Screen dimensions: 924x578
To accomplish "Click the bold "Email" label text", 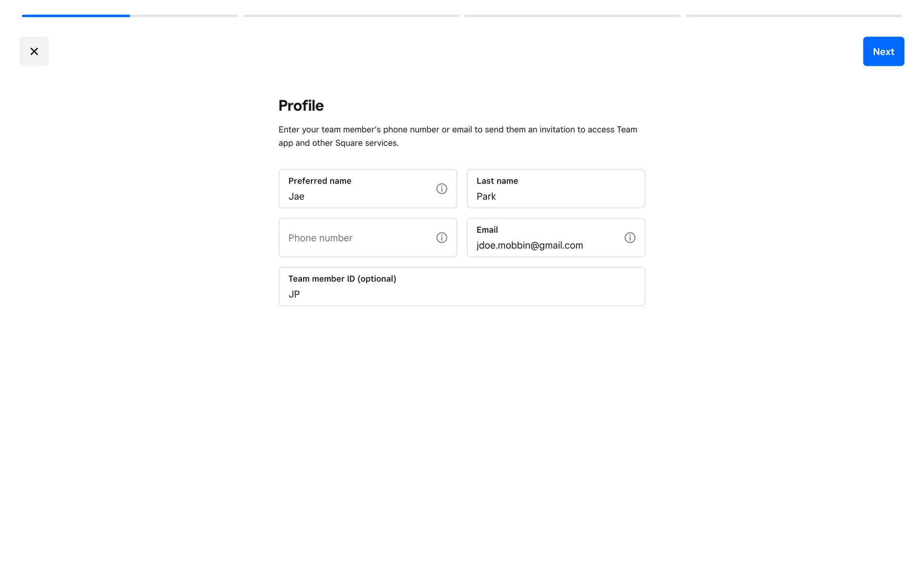I will 487,230.
